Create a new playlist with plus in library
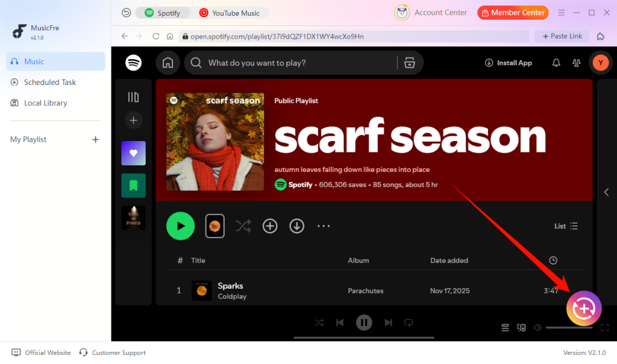Viewport: 617px width, 364px height. (x=133, y=121)
